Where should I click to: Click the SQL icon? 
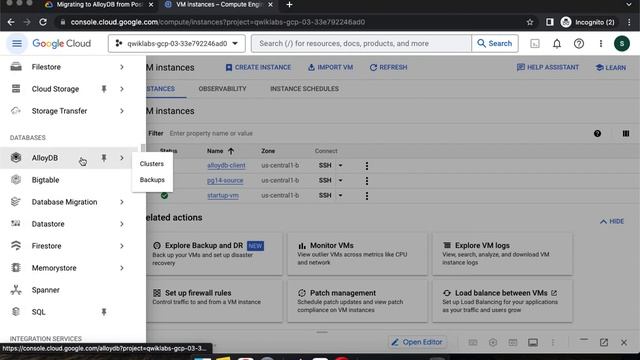tap(16, 312)
